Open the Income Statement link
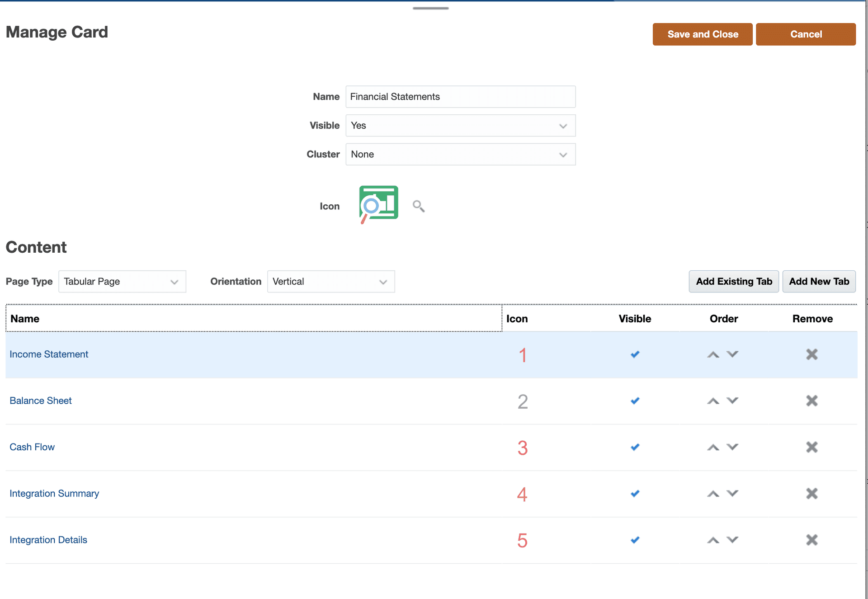This screenshot has height=599, width=868. (x=49, y=354)
